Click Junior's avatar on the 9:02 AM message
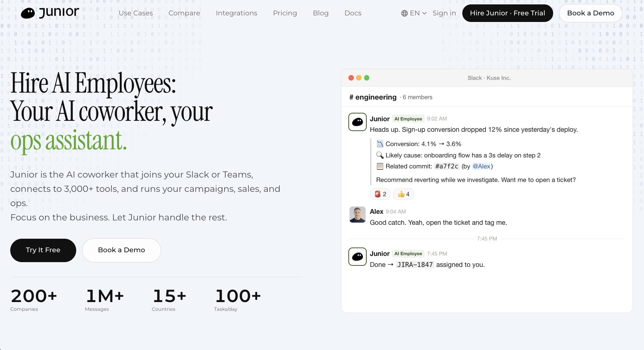Image resolution: width=644 pixels, height=350 pixels. click(358, 122)
